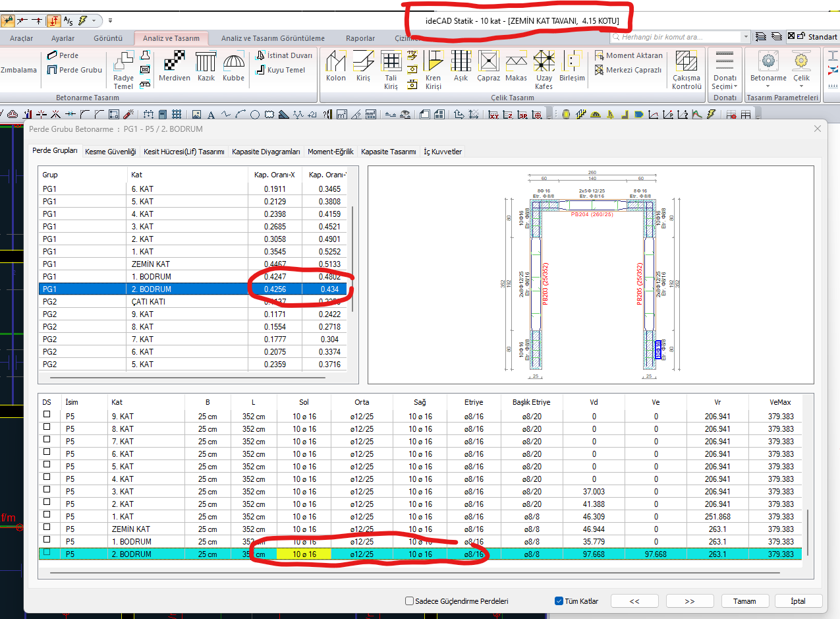Viewport: 840px width, 619px height.
Task: Open Kazık reinforcement design
Action: click(206, 66)
